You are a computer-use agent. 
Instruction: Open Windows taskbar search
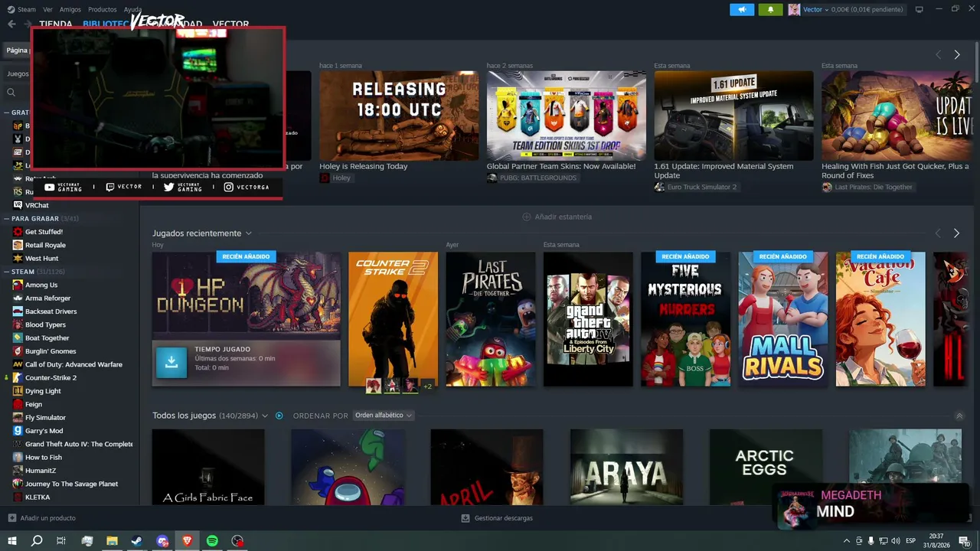36,541
